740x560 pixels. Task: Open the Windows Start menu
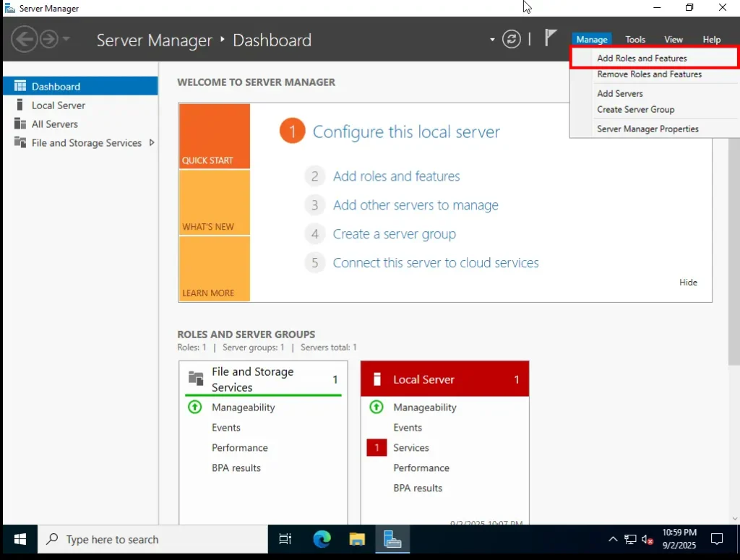(20, 539)
